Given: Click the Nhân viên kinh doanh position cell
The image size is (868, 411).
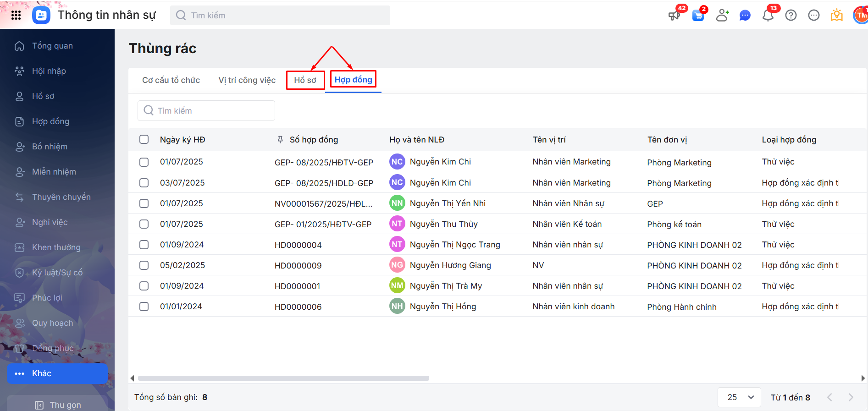Looking at the screenshot, I should click(574, 307).
